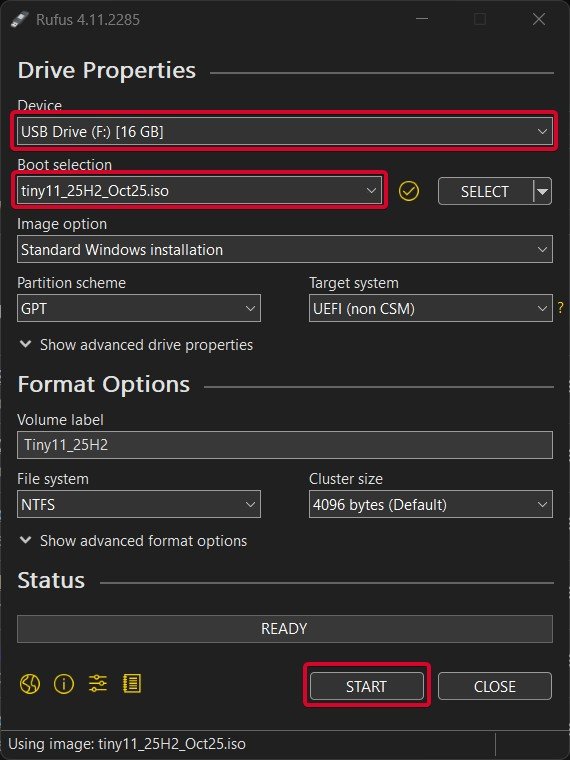
Task: Expand Show advanced drive properties
Action: pos(136,345)
